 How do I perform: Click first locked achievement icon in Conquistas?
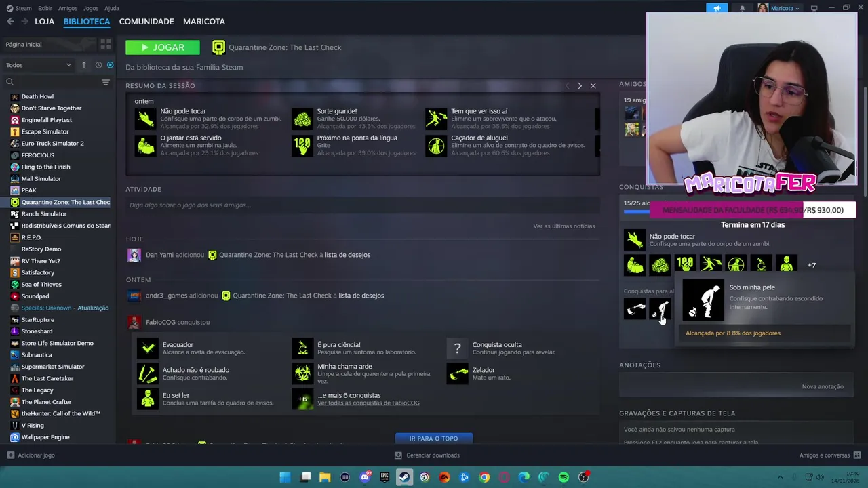pos(635,309)
